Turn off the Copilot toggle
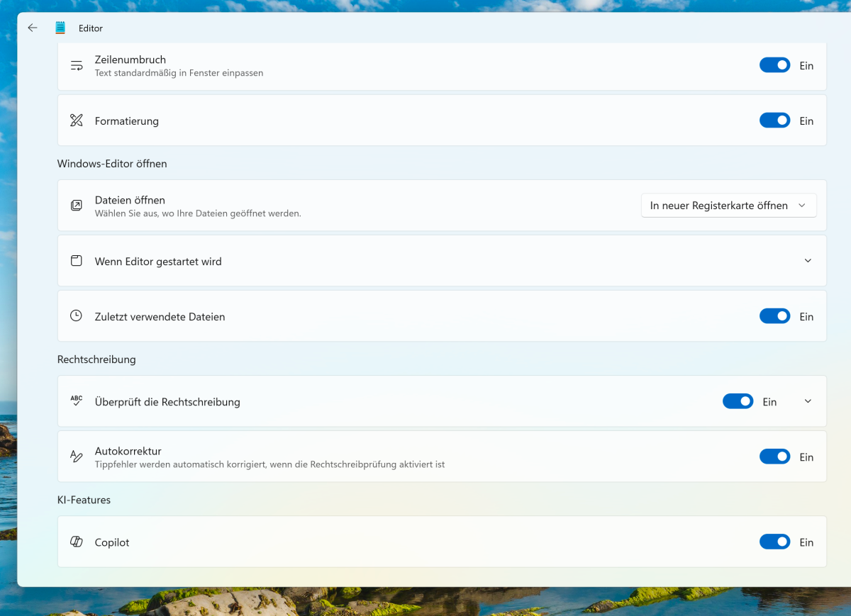 [x=774, y=542]
